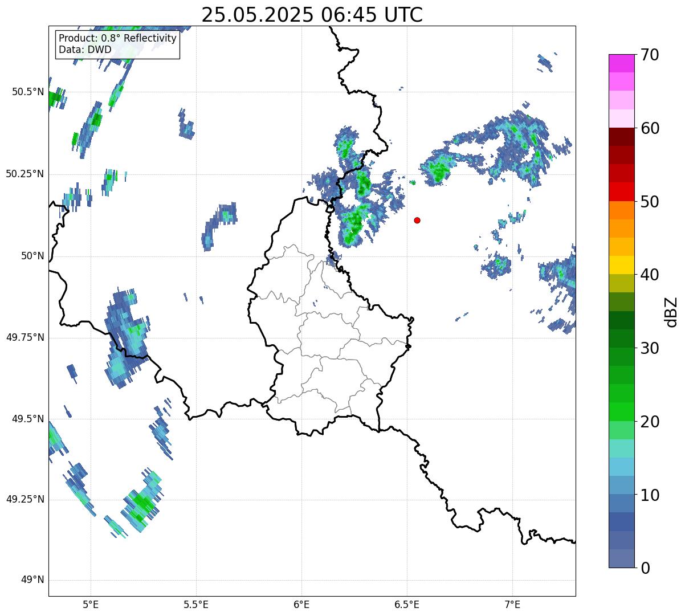Click the latitude label 49.25°N
Image resolution: width=685 pixels, height=616 pixels.
(25, 499)
